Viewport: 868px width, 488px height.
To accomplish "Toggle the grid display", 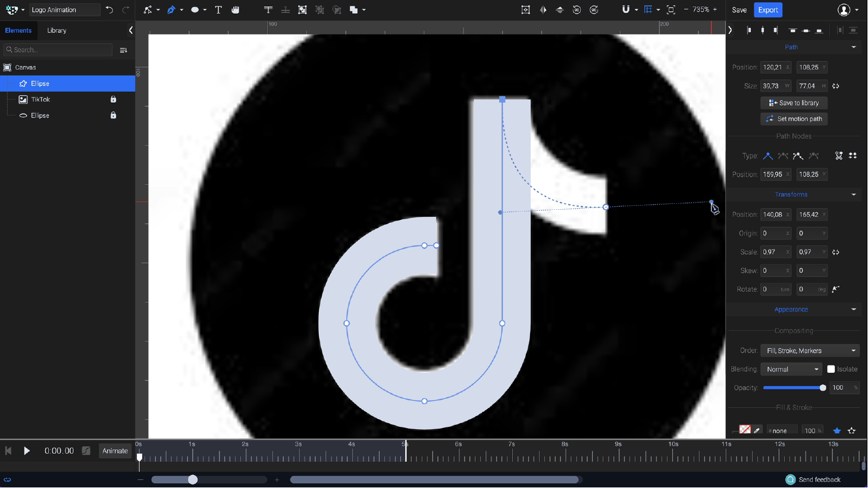I will (648, 10).
